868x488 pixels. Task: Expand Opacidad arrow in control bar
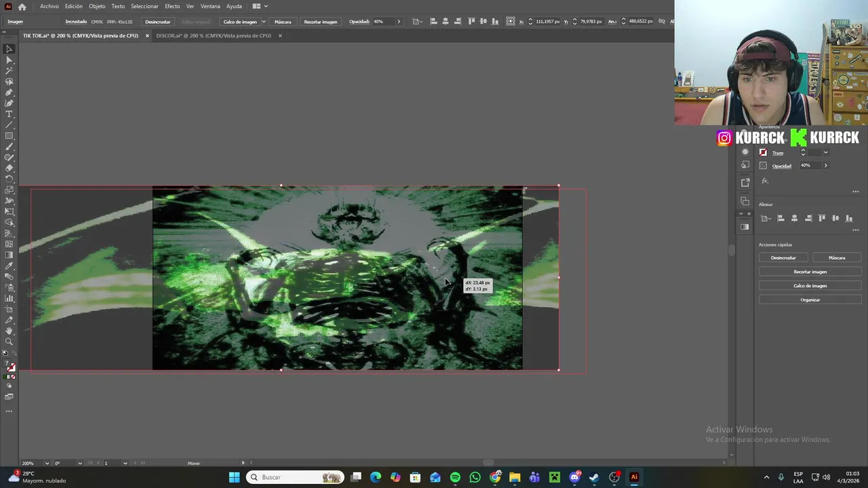point(398,22)
